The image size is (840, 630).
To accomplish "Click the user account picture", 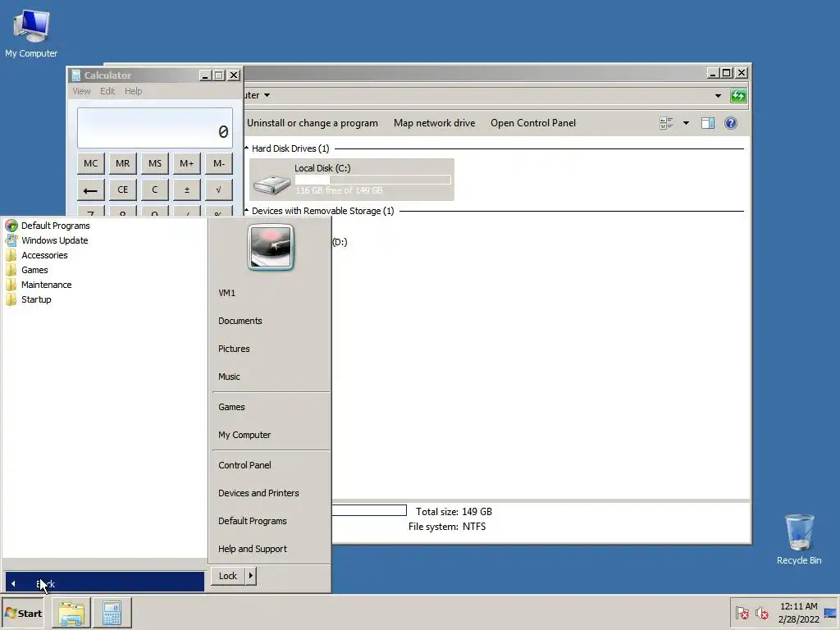I will [271, 247].
